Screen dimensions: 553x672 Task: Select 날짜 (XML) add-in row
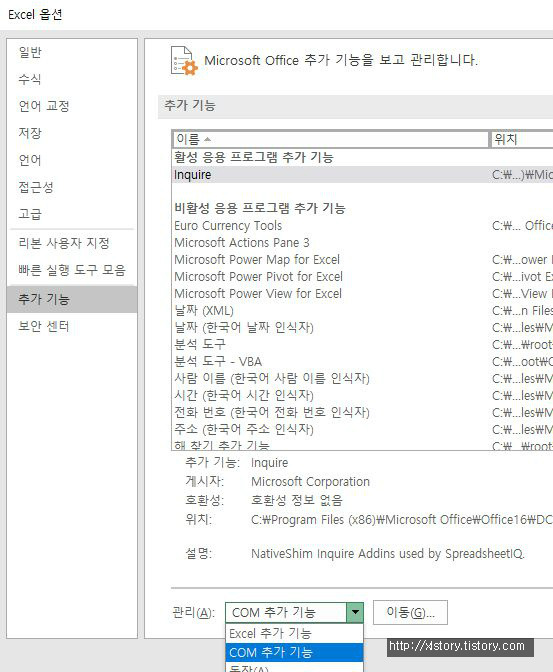click(x=362, y=311)
